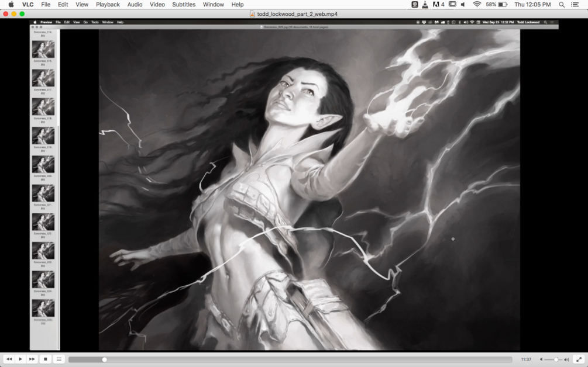The width and height of the screenshot is (588, 367).
Task: Click the middle of the VLC seek bar
Action: pyautogui.click(x=290, y=359)
